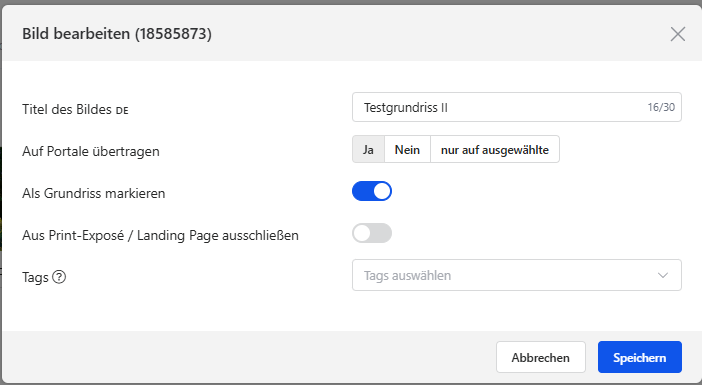This screenshot has width=702, height=385.
Task: Select Ja for Auf Portale übertragen
Action: [x=368, y=150]
